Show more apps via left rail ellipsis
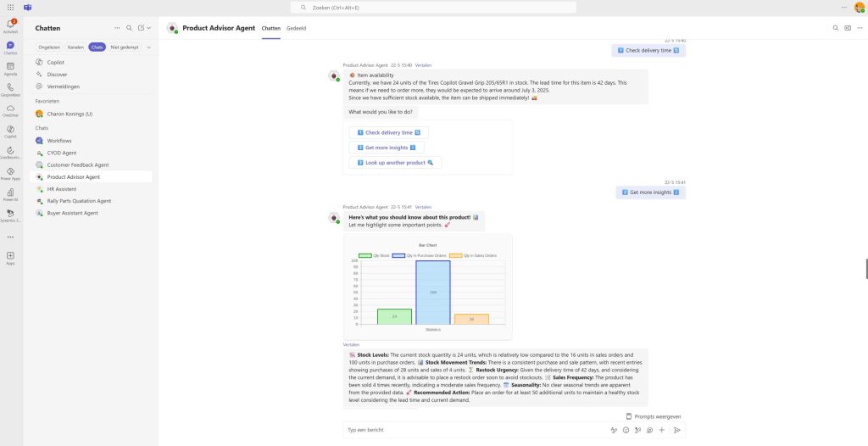 pyautogui.click(x=10, y=237)
